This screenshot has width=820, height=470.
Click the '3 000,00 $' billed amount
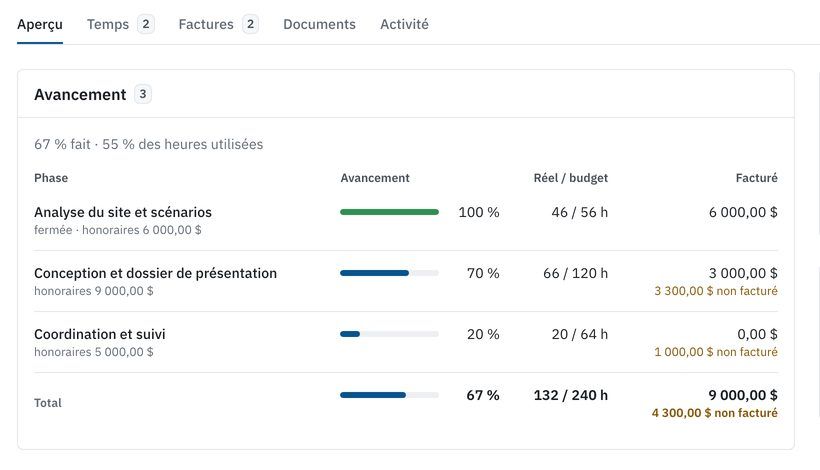click(743, 273)
